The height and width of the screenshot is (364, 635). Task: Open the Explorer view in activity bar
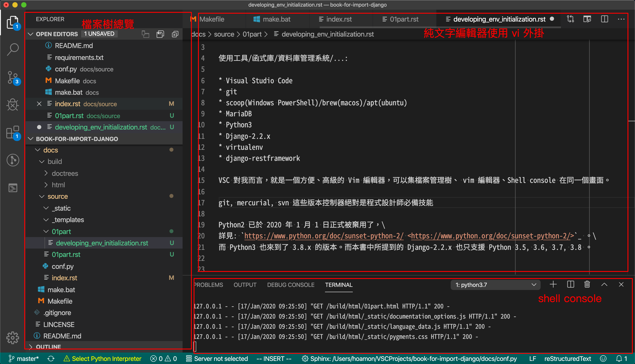click(13, 23)
